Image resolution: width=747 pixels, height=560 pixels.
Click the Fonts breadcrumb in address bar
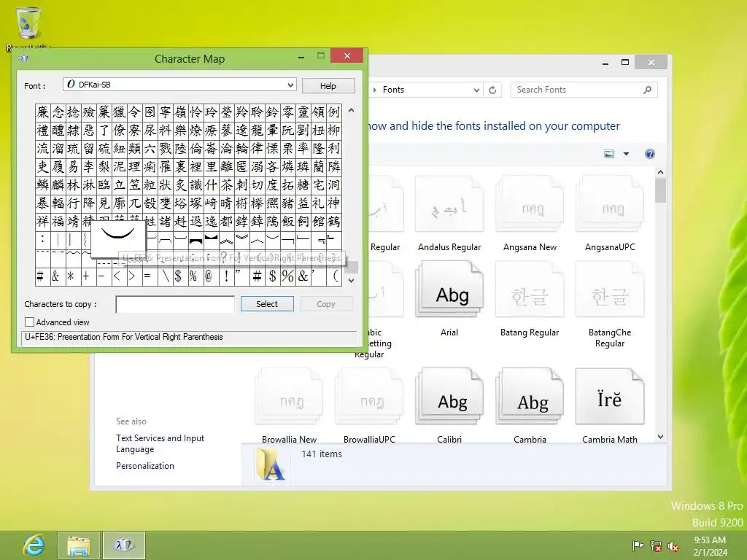click(x=393, y=90)
